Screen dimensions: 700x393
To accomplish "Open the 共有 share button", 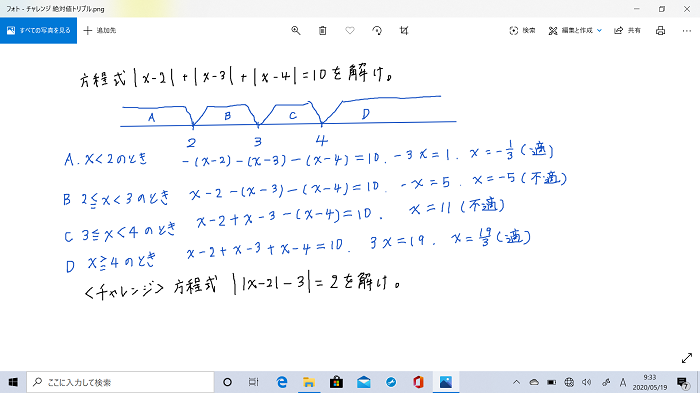I will click(627, 30).
